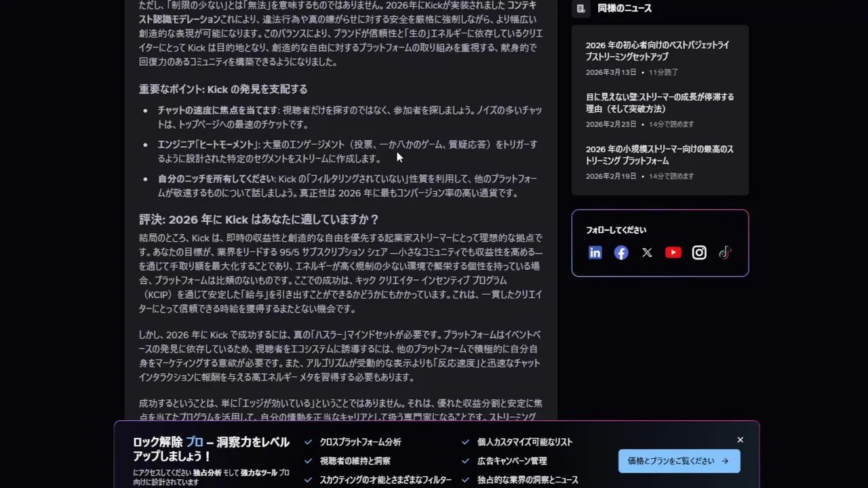Click the bullet text エンジニア「ヒートモーメント」

coord(209,145)
